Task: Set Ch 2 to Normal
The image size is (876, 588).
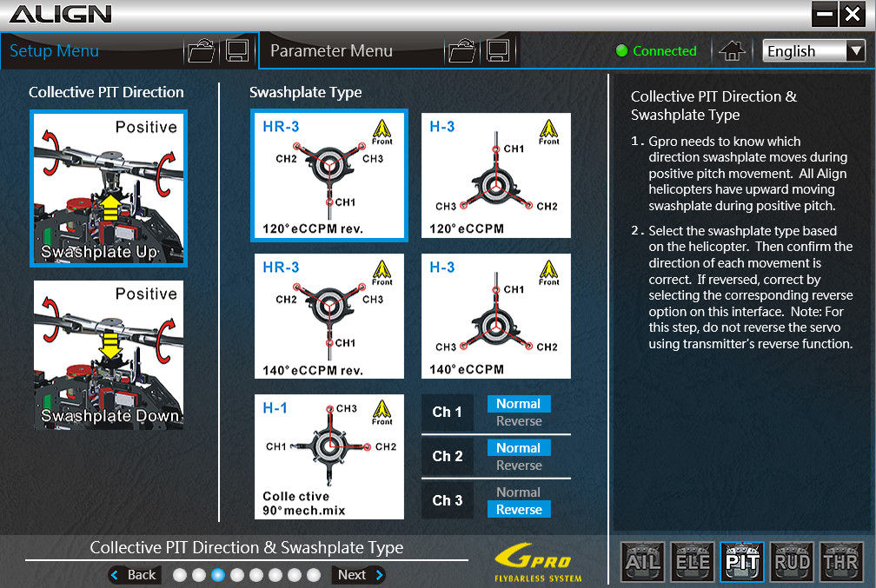Action: pos(519,448)
